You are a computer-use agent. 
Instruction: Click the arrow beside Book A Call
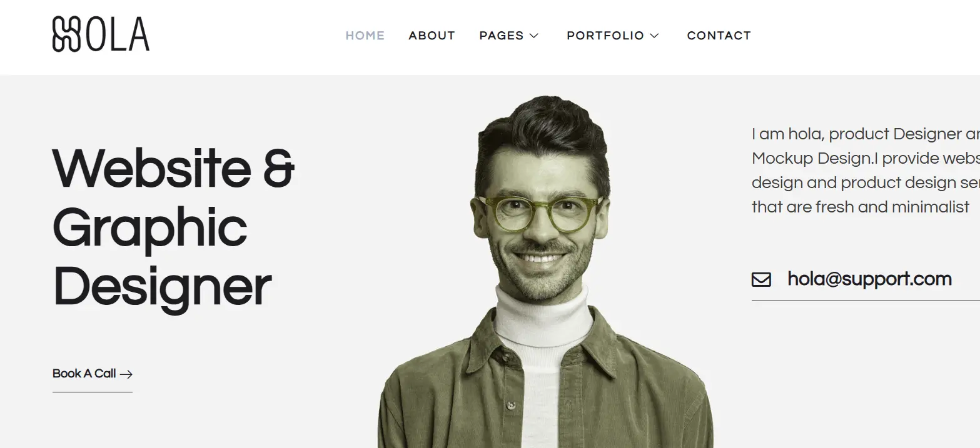point(126,374)
